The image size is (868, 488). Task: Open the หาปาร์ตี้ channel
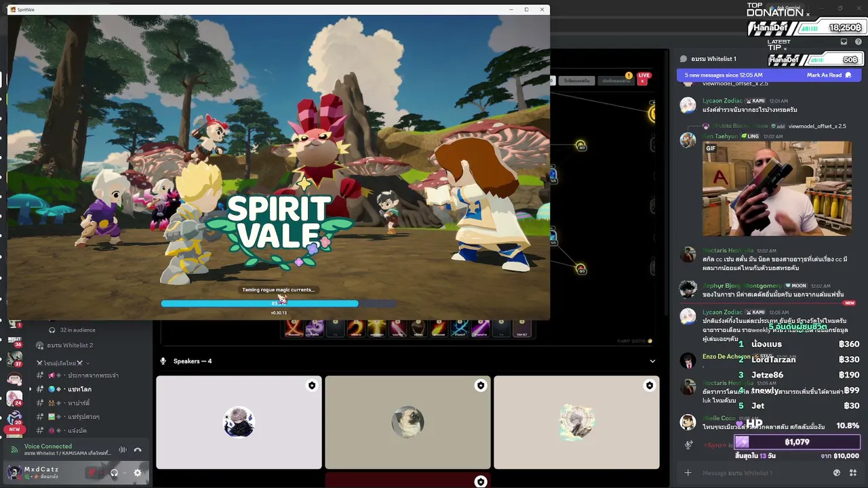[78, 403]
